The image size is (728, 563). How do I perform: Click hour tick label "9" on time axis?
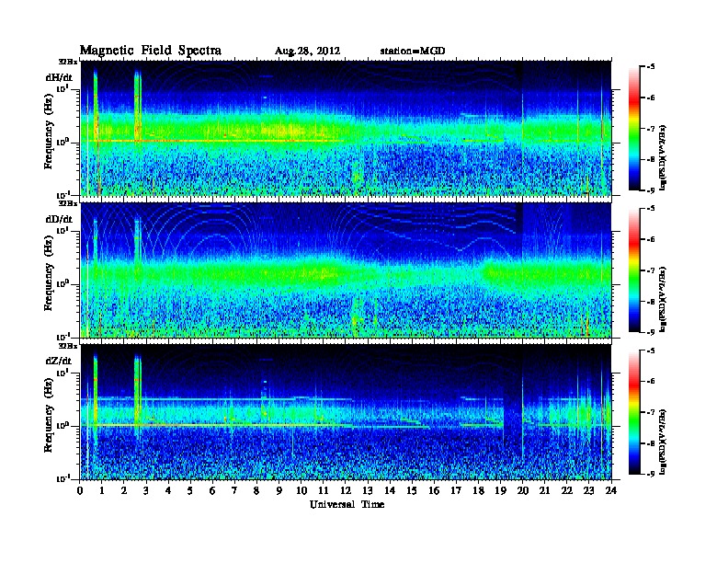pyautogui.click(x=279, y=490)
